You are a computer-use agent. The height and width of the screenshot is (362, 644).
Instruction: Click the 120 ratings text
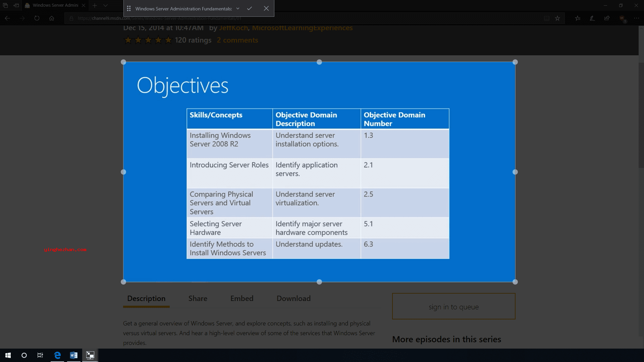[x=193, y=40]
